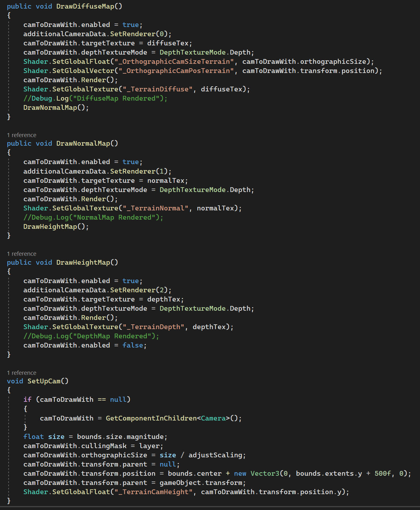The image size is (420, 510).
Task: Open the '1 reference' link above DrawHeightMap
Action: 22,254
